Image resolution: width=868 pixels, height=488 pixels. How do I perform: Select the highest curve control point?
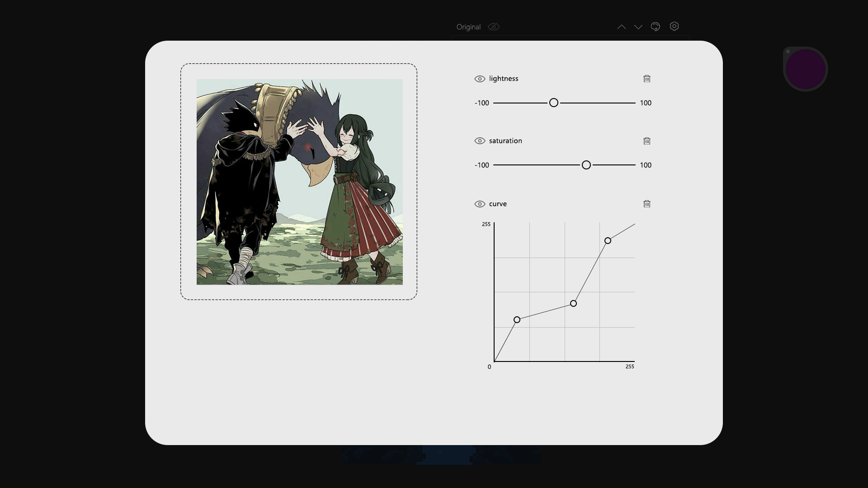pos(608,241)
